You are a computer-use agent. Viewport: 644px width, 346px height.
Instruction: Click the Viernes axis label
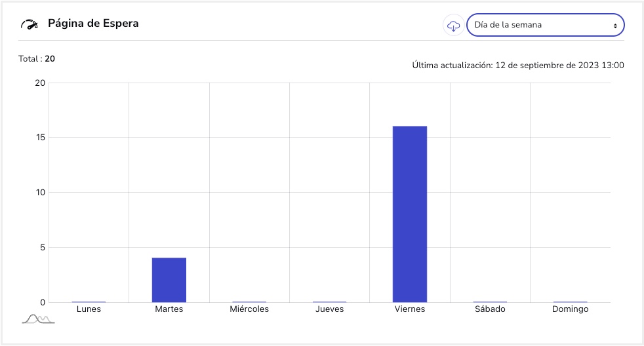tap(410, 309)
